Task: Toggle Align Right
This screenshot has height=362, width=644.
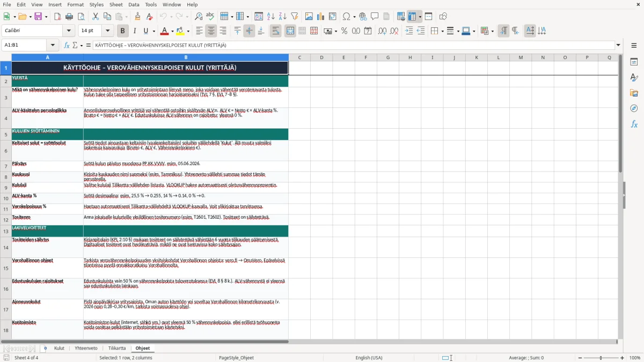Action: pyautogui.click(x=223, y=31)
